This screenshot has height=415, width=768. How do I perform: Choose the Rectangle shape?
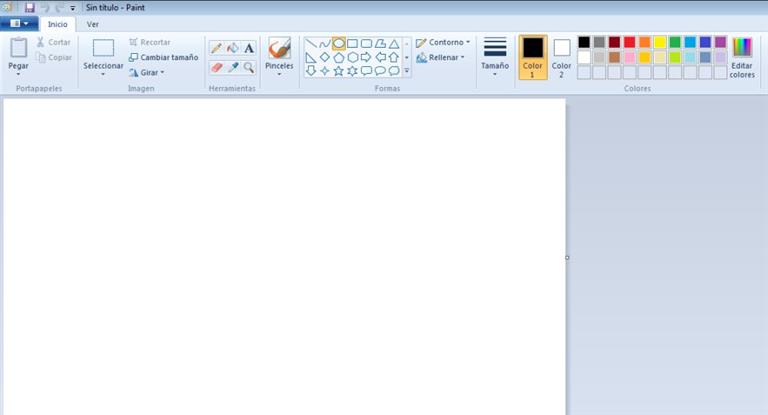352,44
